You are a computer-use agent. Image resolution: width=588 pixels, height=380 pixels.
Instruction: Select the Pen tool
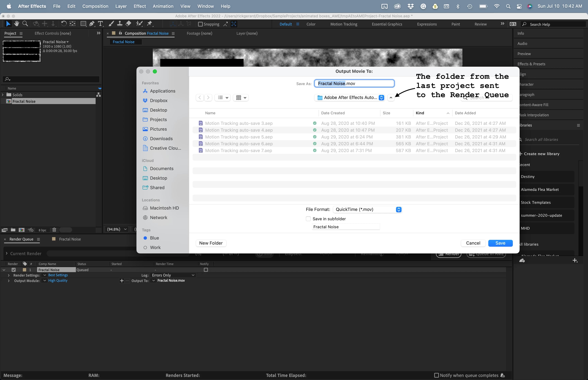(x=92, y=24)
